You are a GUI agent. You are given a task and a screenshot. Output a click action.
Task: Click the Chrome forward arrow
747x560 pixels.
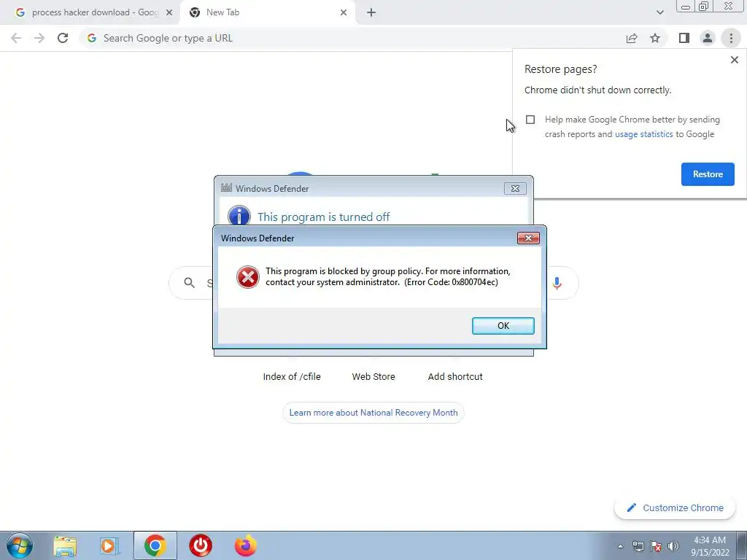39,38
